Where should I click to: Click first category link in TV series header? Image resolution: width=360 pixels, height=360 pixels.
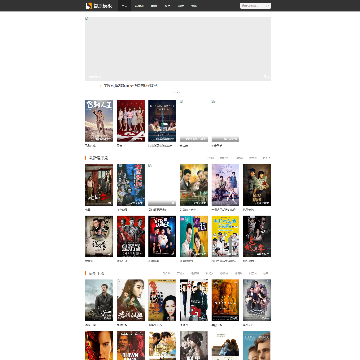tap(210, 158)
